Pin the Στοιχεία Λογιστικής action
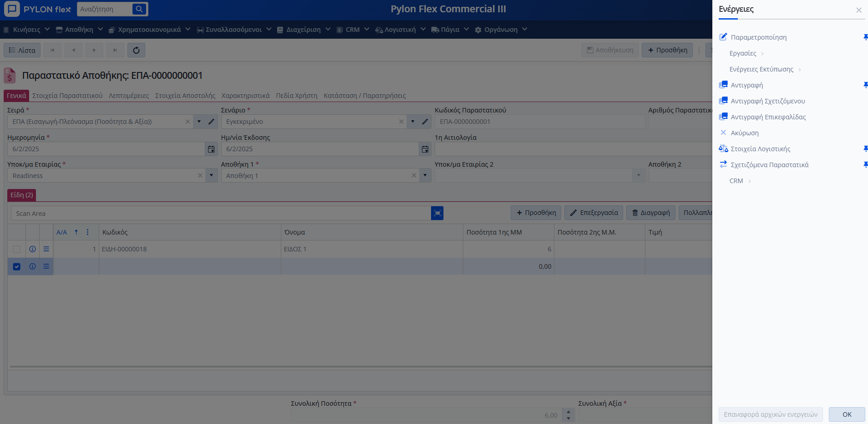This screenshot has width=868, height=424. coord(865,149)
